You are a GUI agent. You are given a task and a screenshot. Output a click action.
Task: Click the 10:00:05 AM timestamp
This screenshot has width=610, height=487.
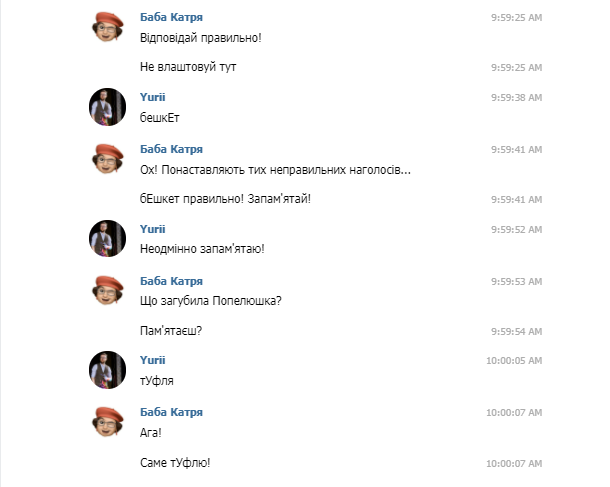click(x=513, y=361)
